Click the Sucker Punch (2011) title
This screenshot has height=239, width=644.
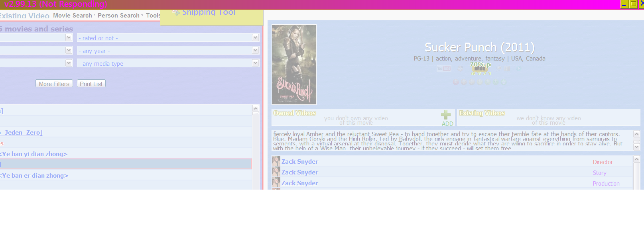coord(479,47)
